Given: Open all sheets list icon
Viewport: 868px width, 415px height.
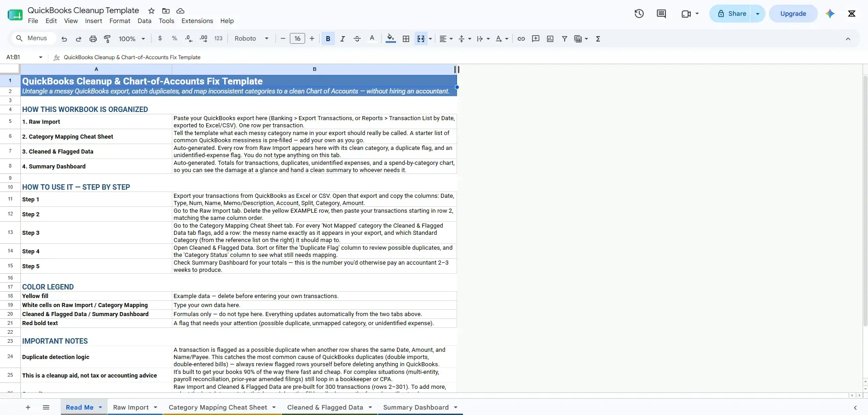Looking at the screenshot, I should [x=46, y=407].
